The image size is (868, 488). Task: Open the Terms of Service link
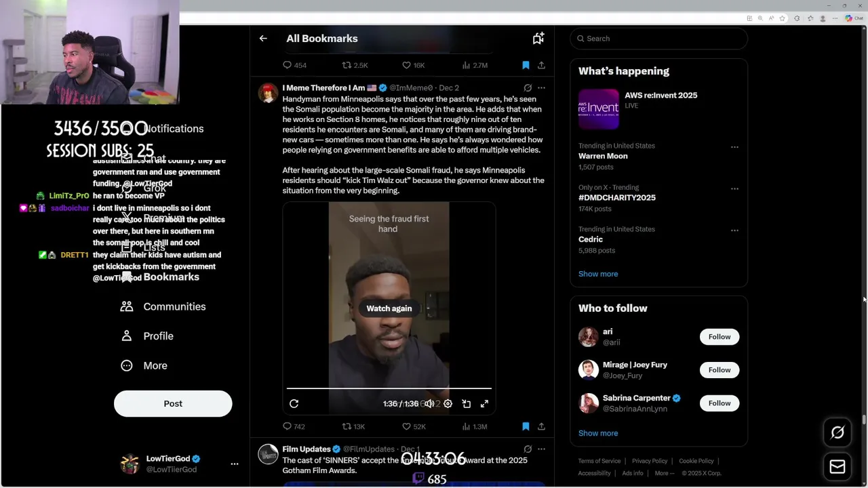coord(599,461)
